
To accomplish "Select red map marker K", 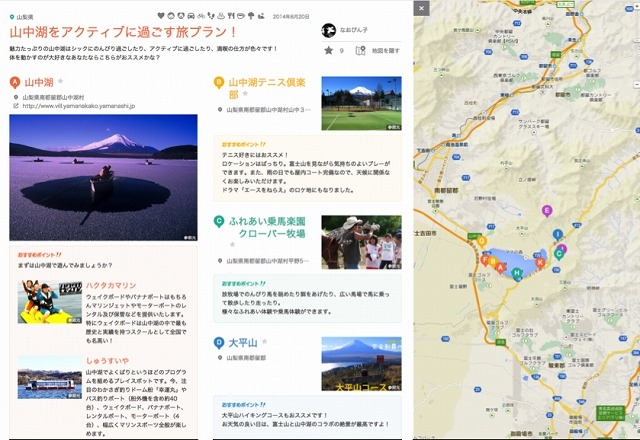I will coord(540,262).
